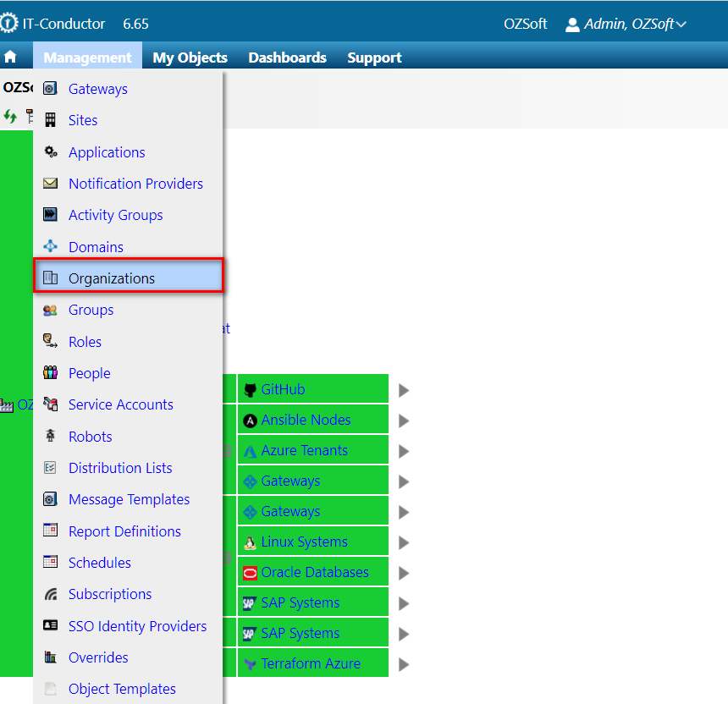Open the Linux Systems link
Screen dimensions: 728x704
304,542
